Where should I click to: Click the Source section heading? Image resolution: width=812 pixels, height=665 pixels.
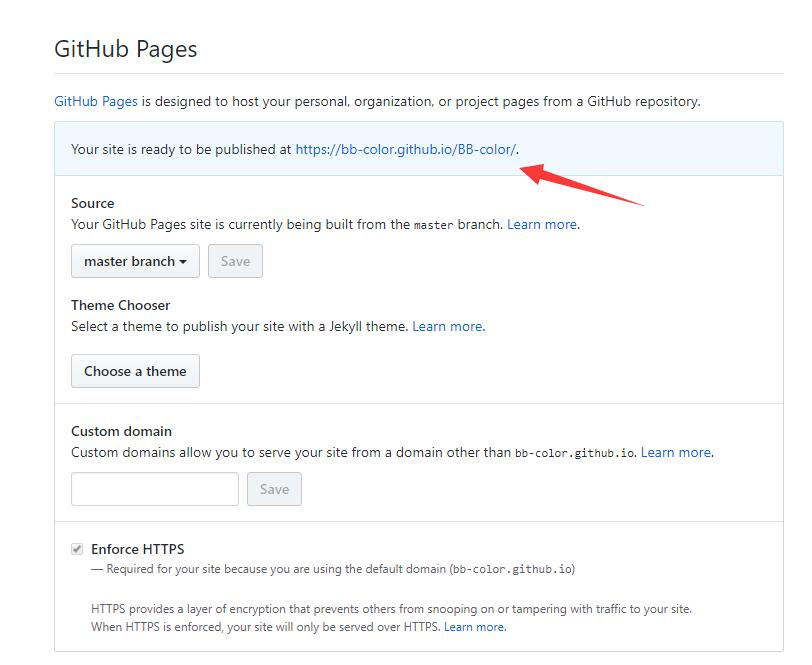point(93,203)
